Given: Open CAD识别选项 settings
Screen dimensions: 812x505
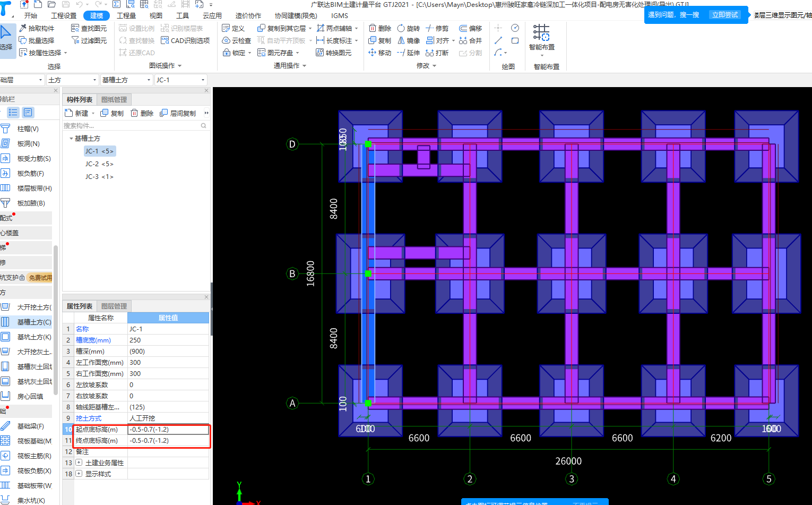Looking at the screenshot, I should click(185, 40).
